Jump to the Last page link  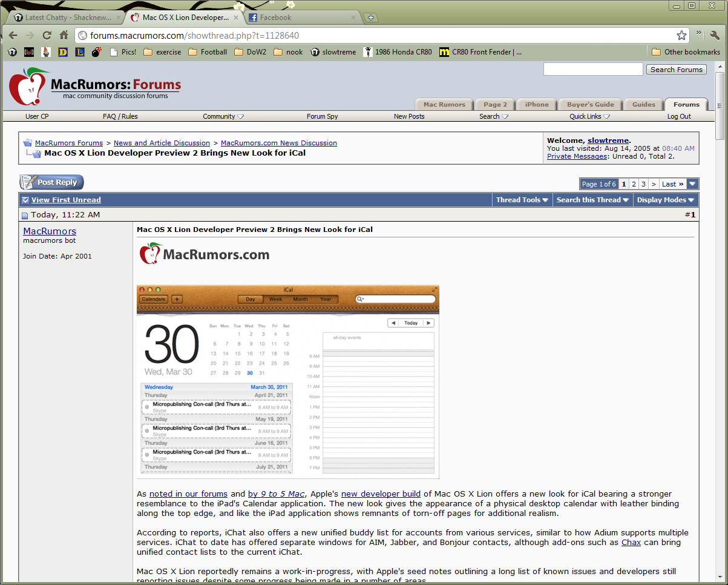click(672, 184)
